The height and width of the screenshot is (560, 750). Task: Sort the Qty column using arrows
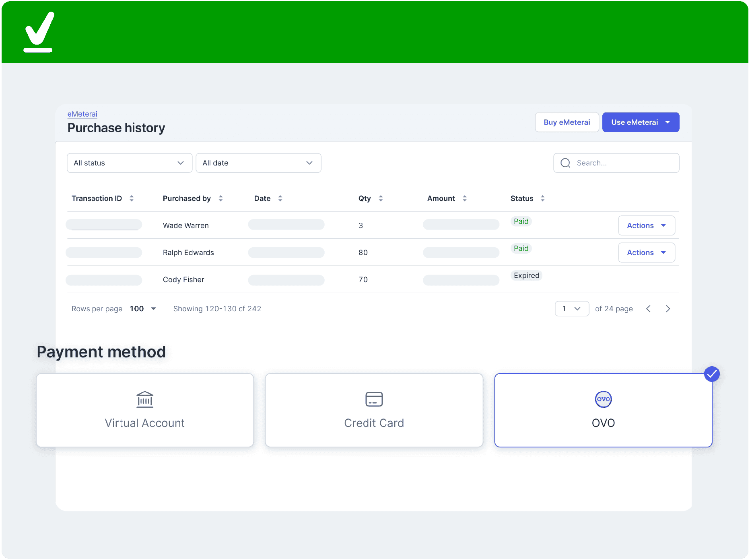tap(381, 198)
